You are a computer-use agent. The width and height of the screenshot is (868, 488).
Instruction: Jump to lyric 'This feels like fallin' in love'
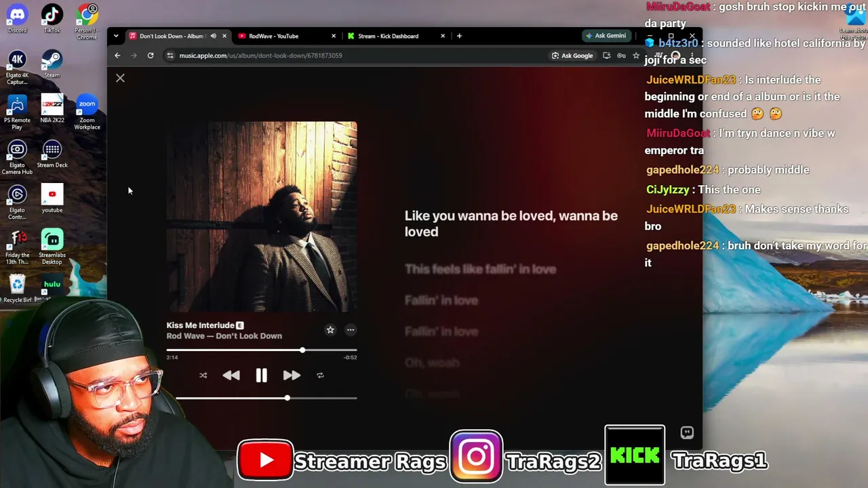480,269
